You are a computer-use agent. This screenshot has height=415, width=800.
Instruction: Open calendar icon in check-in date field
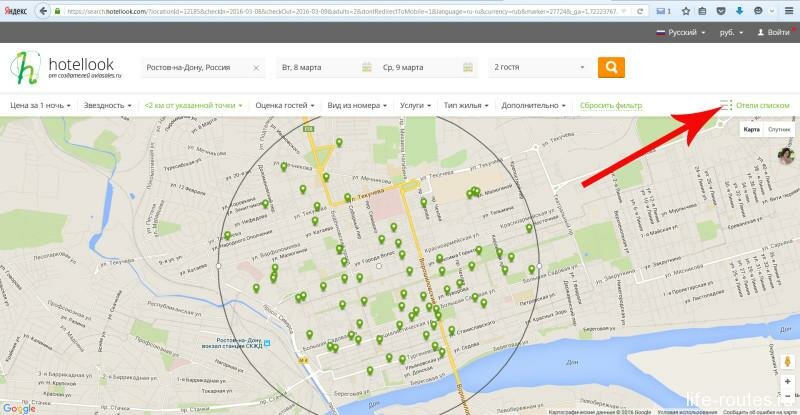(x=365, y=68)
